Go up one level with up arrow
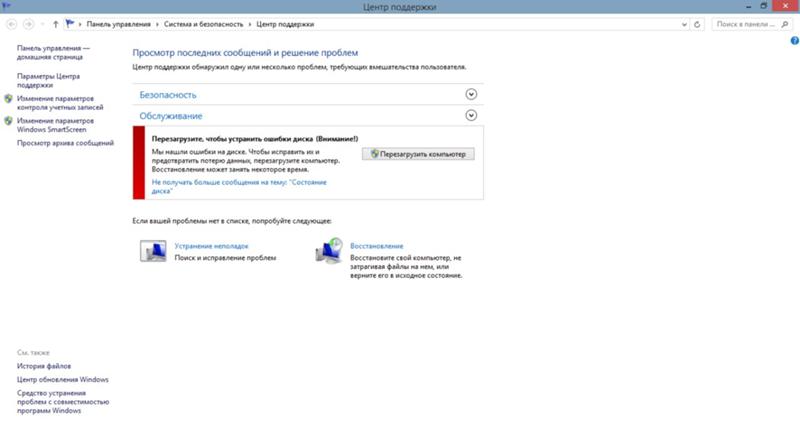This screenshot has width=800, height=426. (56, 24)
